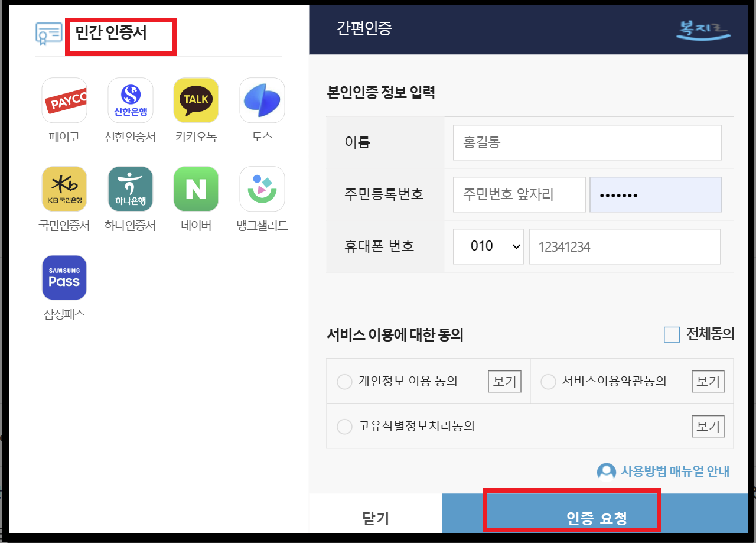Select the Samsung Pass icon
756x543 pixels.
tap(64, 278)
